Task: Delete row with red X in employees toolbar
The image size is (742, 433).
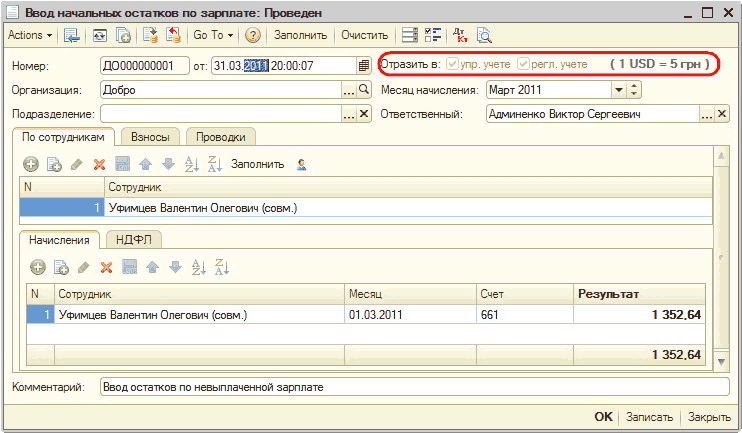Action: (99, 164)
